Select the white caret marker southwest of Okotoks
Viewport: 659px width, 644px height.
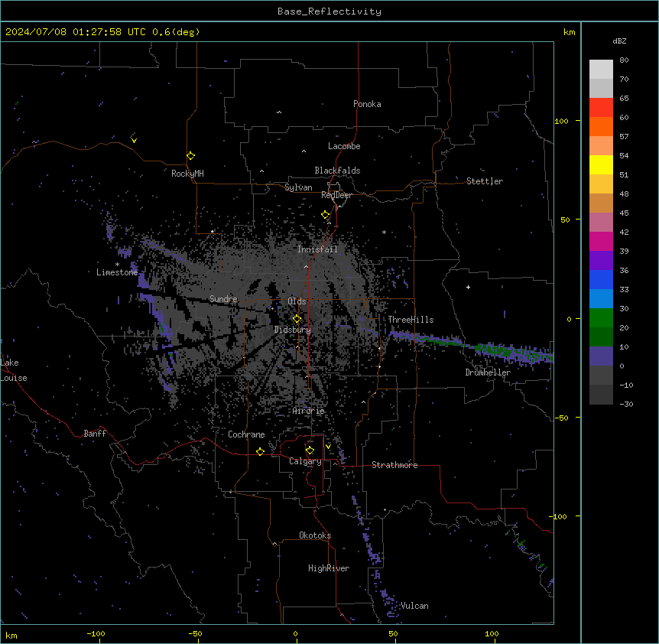pyautogui.click(x=275, y=544)
